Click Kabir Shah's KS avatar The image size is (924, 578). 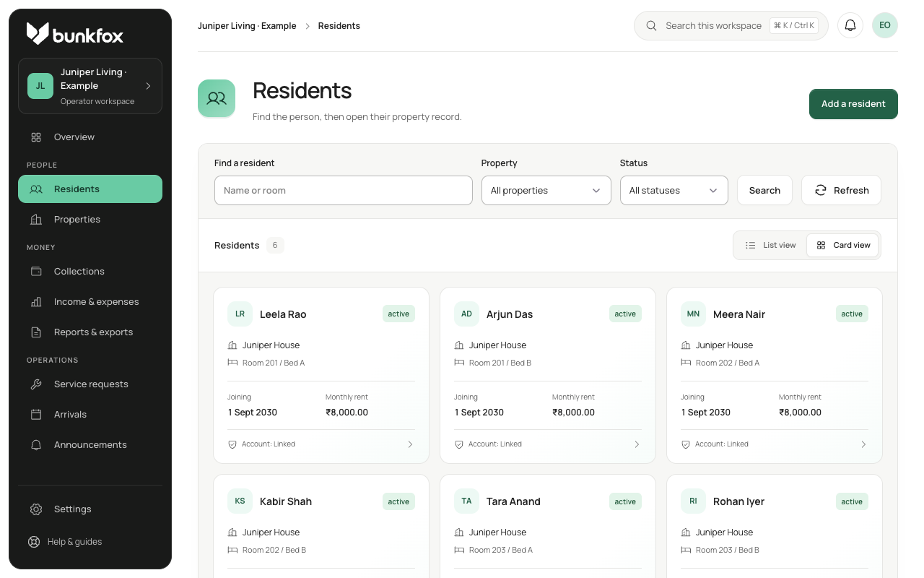point(240,501)
